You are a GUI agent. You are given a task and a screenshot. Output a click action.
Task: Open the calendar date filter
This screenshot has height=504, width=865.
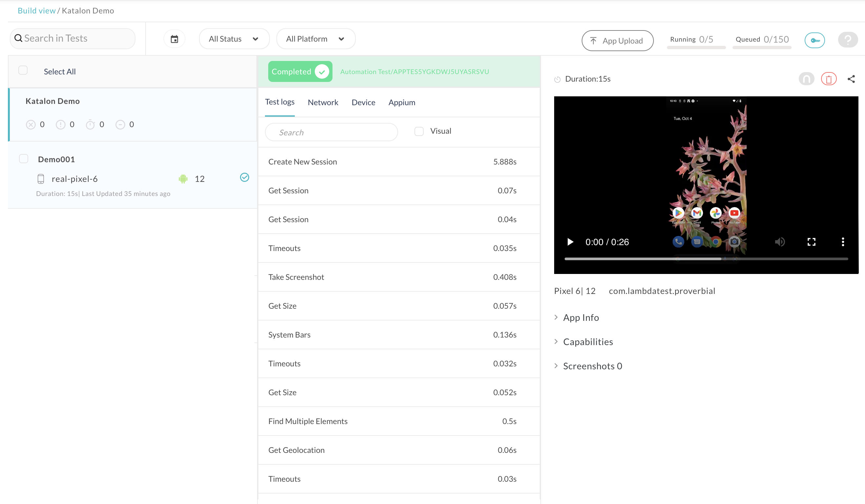pyautogui.click(x=174, y=39)
